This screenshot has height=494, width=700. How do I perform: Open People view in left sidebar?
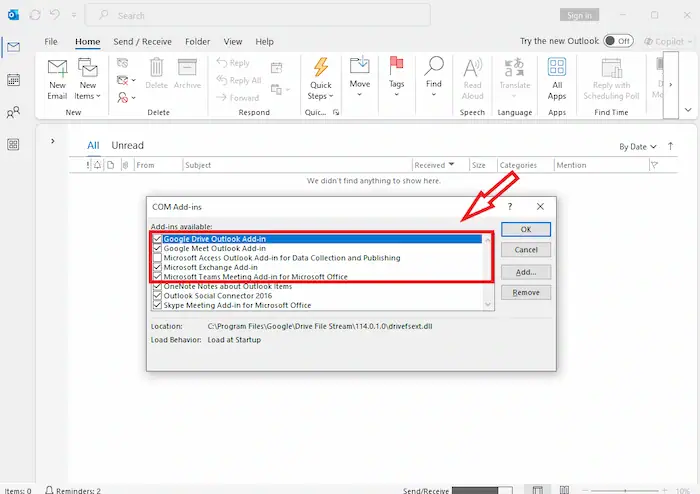point(13,112)
